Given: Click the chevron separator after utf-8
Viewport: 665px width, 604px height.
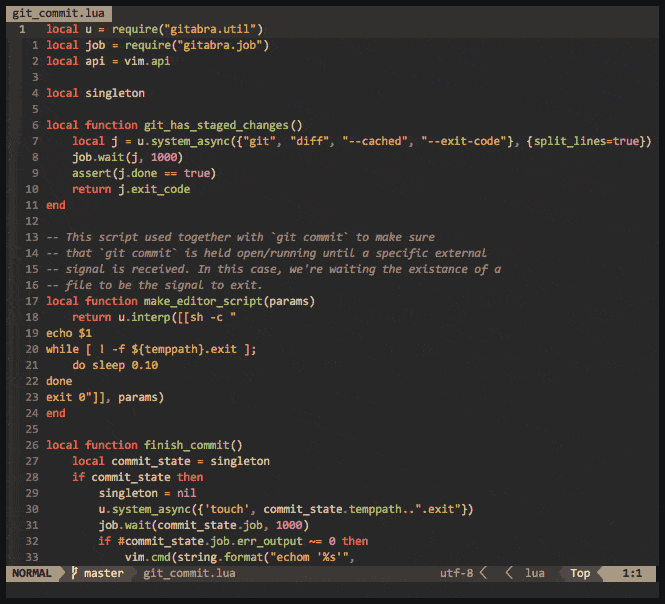Looking at the screenshot, I should click(483, 574).
